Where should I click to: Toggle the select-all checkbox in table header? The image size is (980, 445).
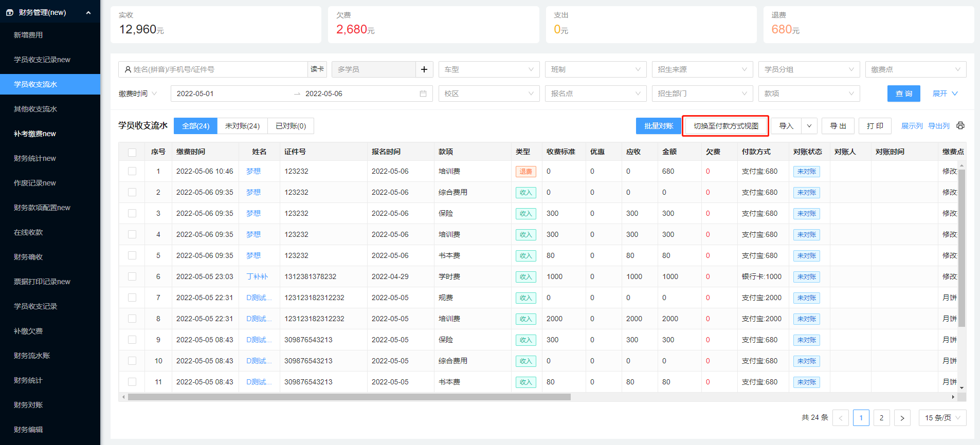pos(132,152)
